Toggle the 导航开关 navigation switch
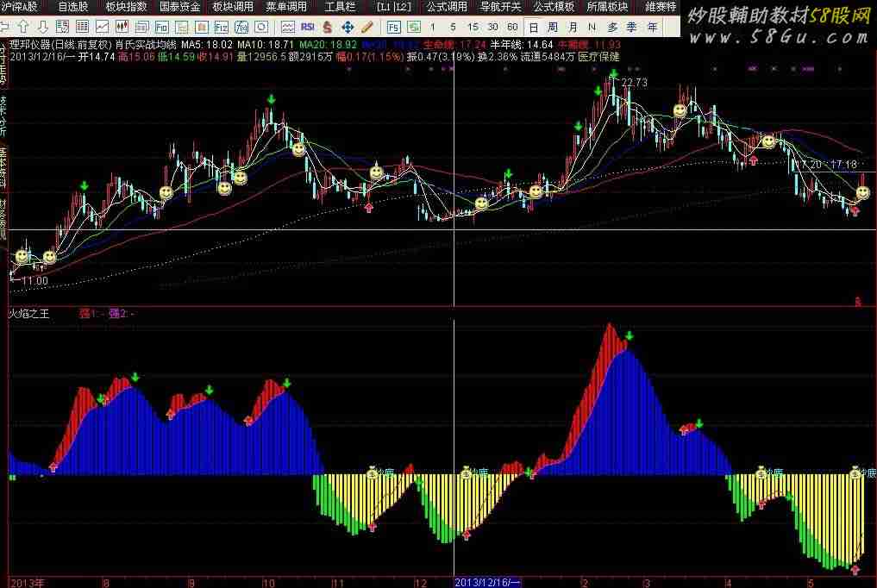Screen dimensions: 877x588 500,7
